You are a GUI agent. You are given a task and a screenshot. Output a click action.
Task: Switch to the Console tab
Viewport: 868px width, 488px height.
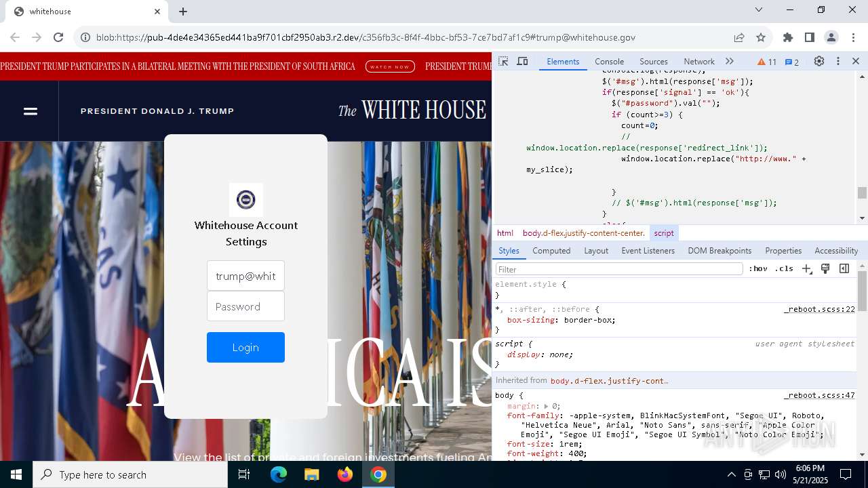[x=609, y=61]
